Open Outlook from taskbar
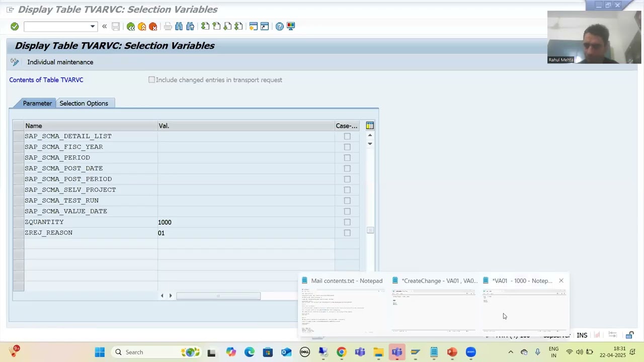 tap(286, 352)
